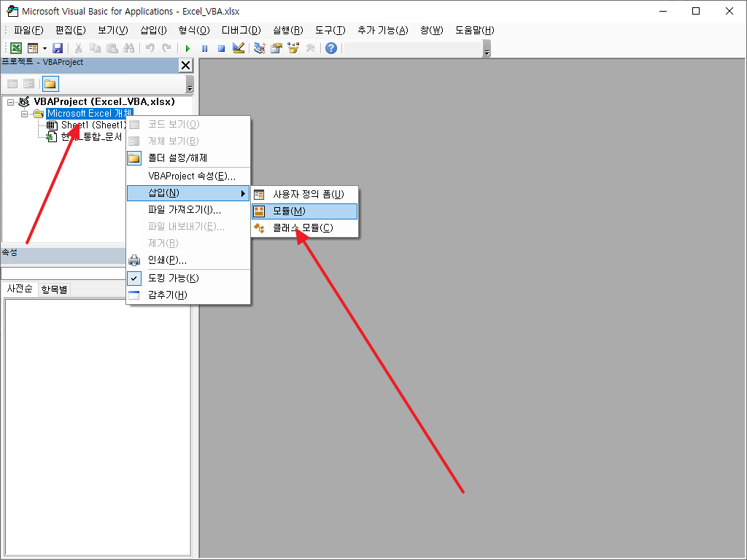Open the 추가 기능(A) menu
The image size is (747, 560).
click(x=383, y=31)
